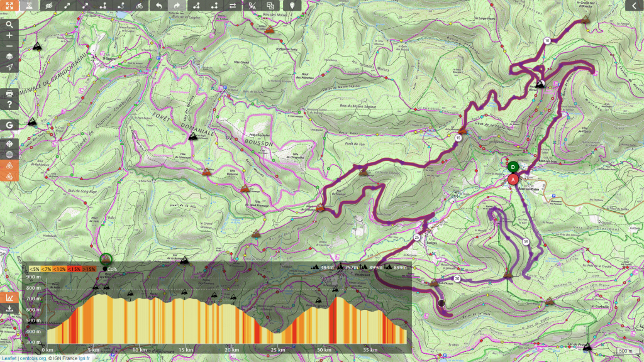Viewport: 644px width, 362px height.
Task: Click the redo arrow in toolbar
Action: [177, 6]
